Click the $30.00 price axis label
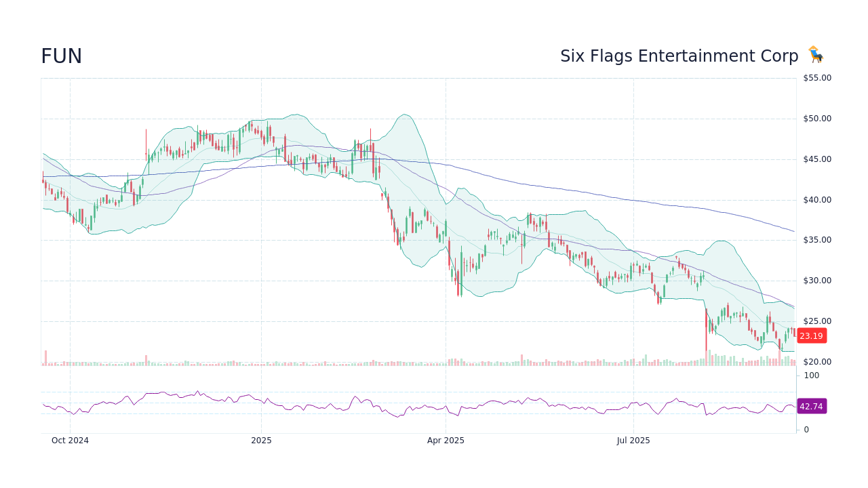The height and width of the screenshot is (488, 868). 817,281
